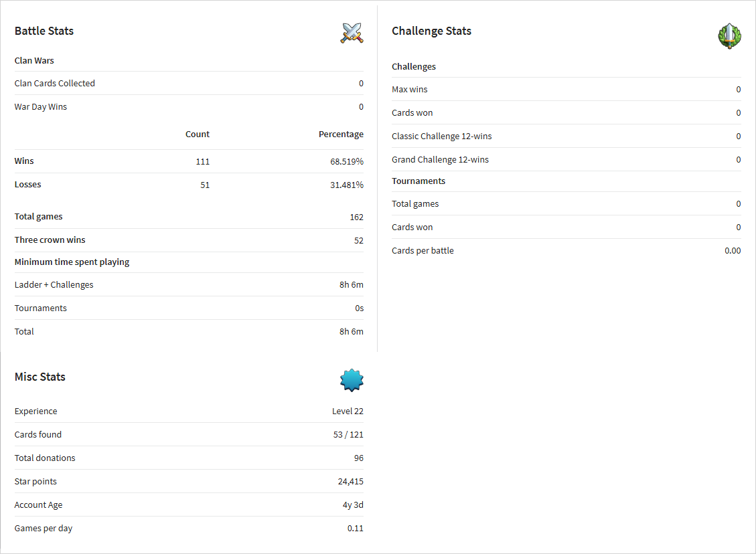Click the Three crown wins row
The height and width of the screenshot is (554, 756).
click(x=189, y=240)
